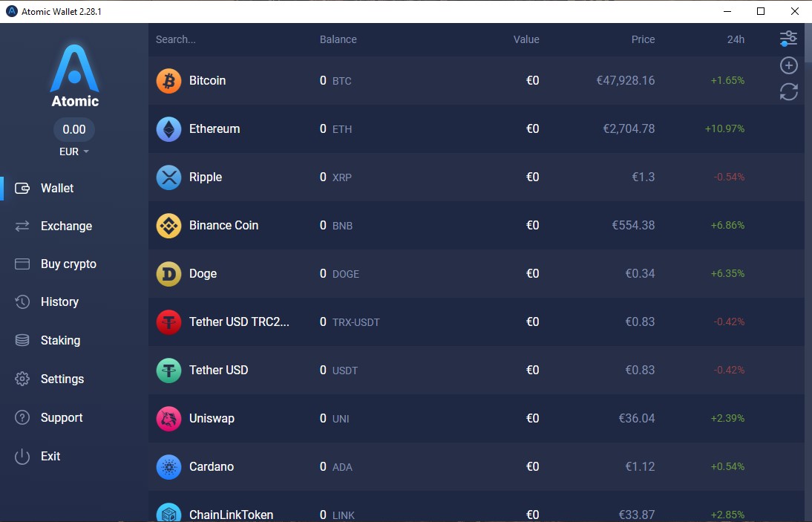The width and height of the screenshot is (812, 522).
Task: Click the ChainLinkToken cube icon
Action: 168,512
